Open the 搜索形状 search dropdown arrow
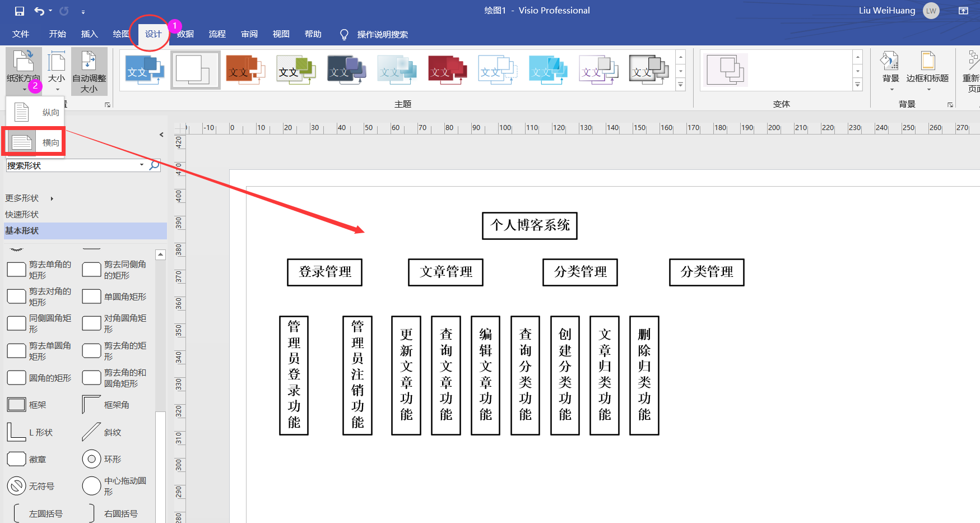This screenshot has height=523, width=980. (141, 165)
